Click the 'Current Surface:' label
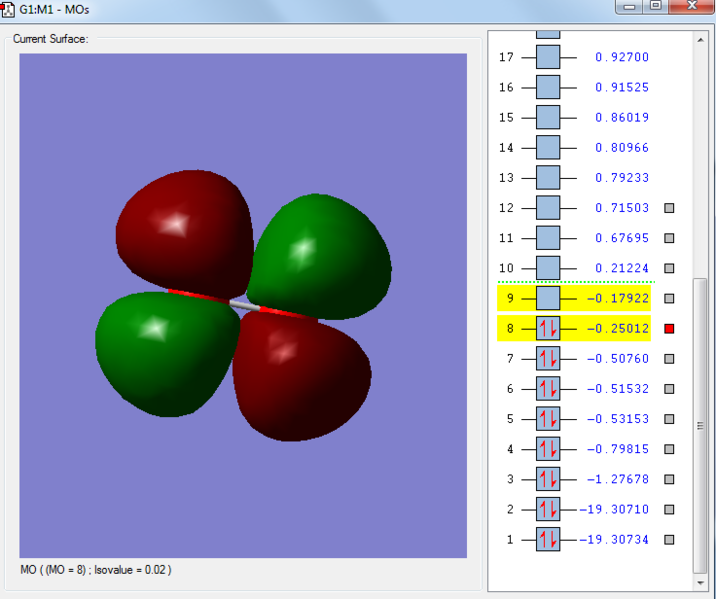 pos(51,39)
